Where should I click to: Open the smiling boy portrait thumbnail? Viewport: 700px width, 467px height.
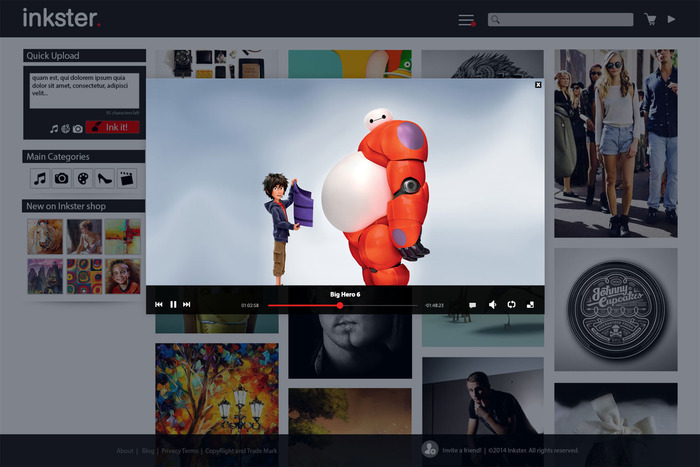click(x=123, y=276)
